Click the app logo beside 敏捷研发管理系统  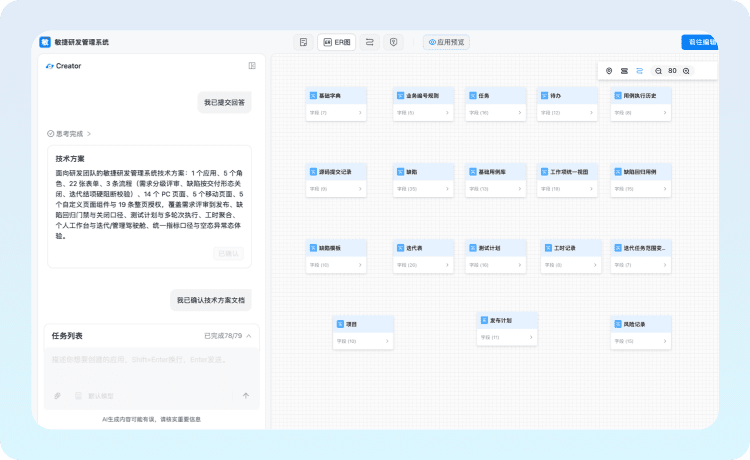tap(45, 42)
